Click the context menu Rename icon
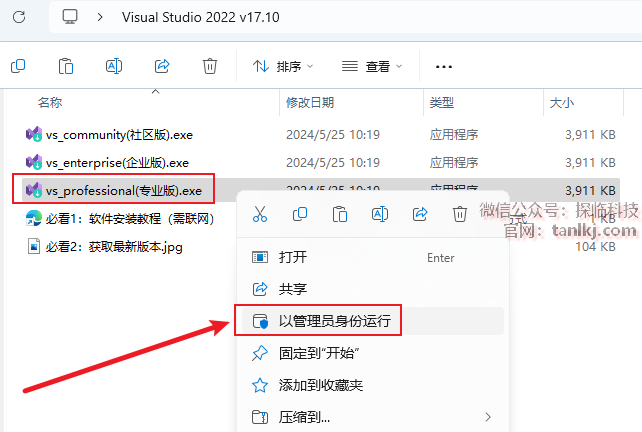 pyautogui.click(x=380, y=214)
